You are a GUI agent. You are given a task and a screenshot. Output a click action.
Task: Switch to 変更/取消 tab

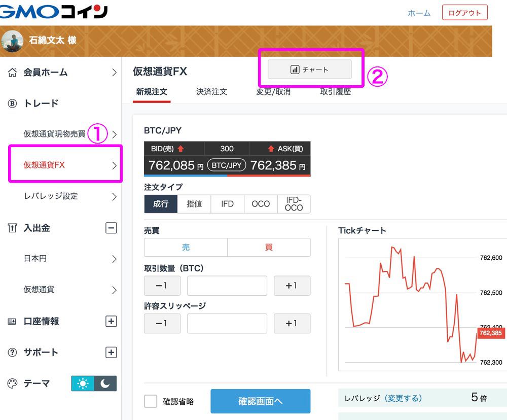pyautogui.click(x=273, y=92)
